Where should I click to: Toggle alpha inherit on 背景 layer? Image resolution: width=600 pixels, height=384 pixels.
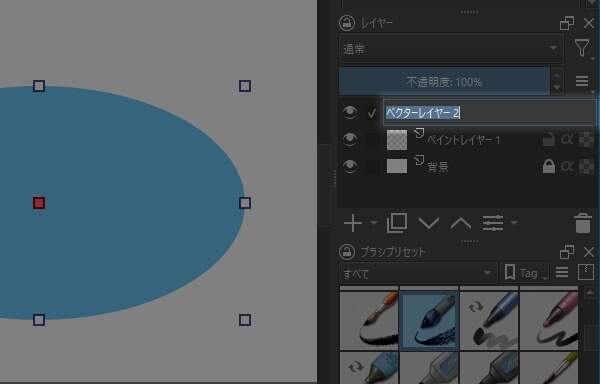click(567, 166)
